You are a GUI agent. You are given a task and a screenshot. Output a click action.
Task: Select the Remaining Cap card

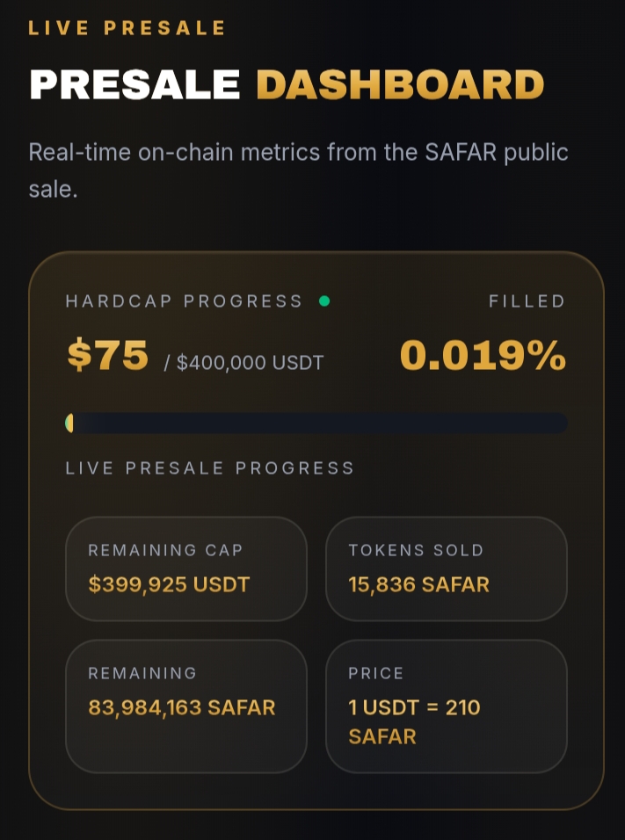(x=186, y=568)
